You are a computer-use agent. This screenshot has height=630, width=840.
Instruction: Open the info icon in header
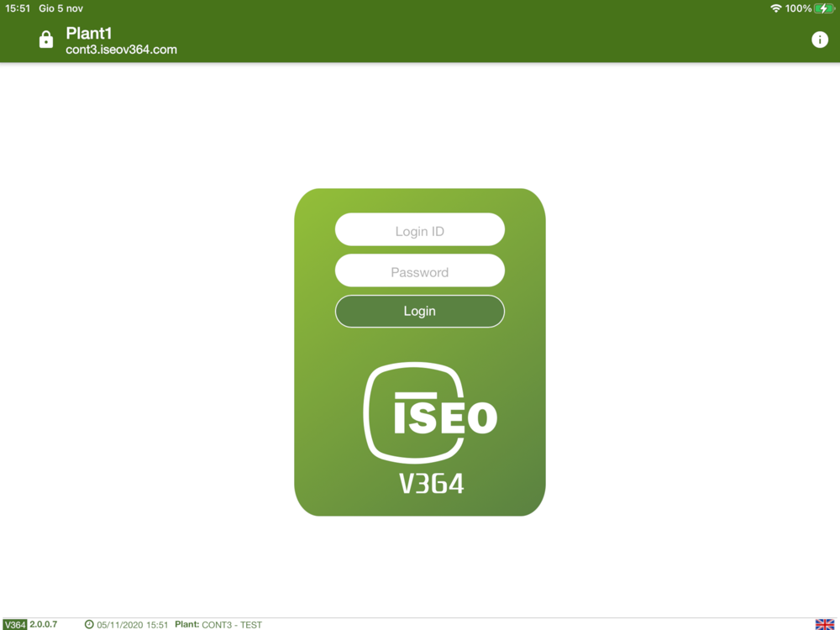(x=819, y=39)
